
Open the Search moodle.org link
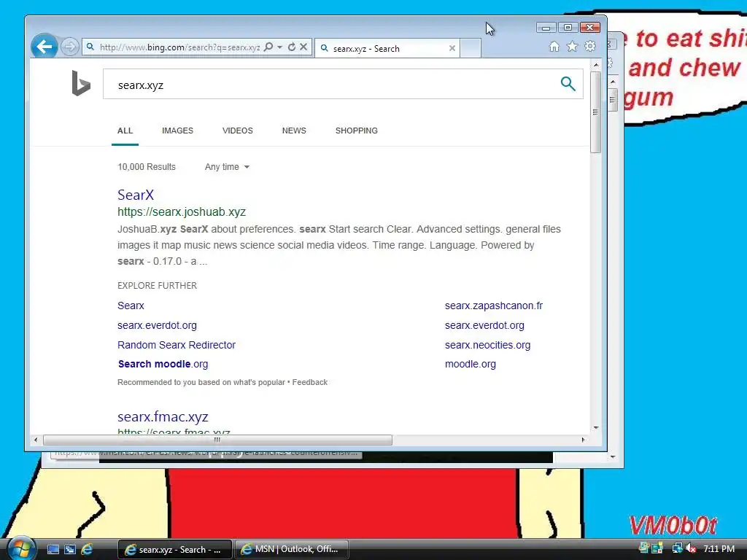point(163,364)
